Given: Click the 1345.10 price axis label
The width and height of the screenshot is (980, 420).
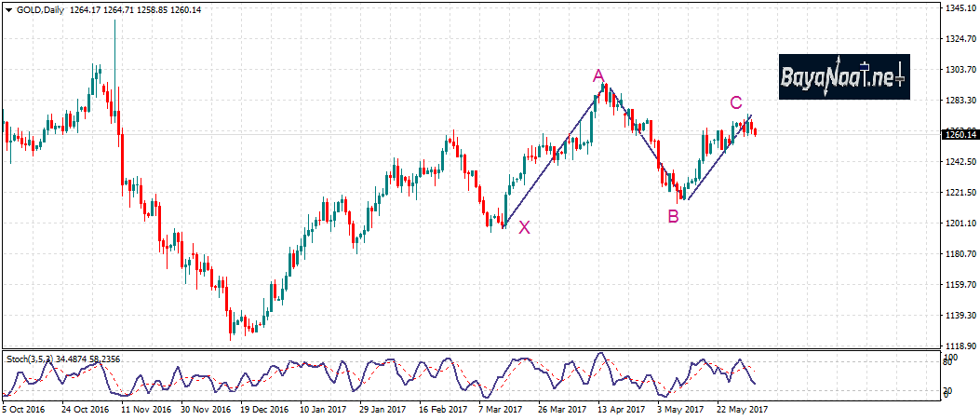Looking at the screenshot, I should pyautogui.click(x=960, y=9).
